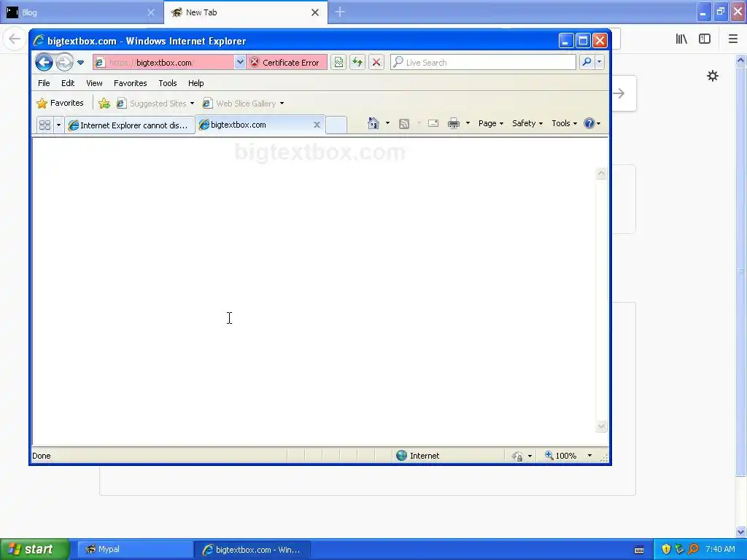Open the command bar Tools menu
The image size is (747, 560).
point(565,123)
